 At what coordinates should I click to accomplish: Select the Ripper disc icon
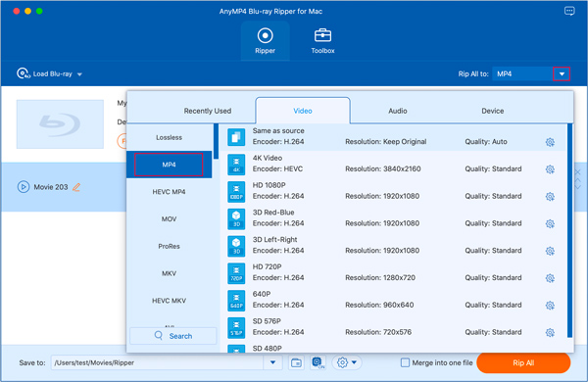(x=266, y=35)
